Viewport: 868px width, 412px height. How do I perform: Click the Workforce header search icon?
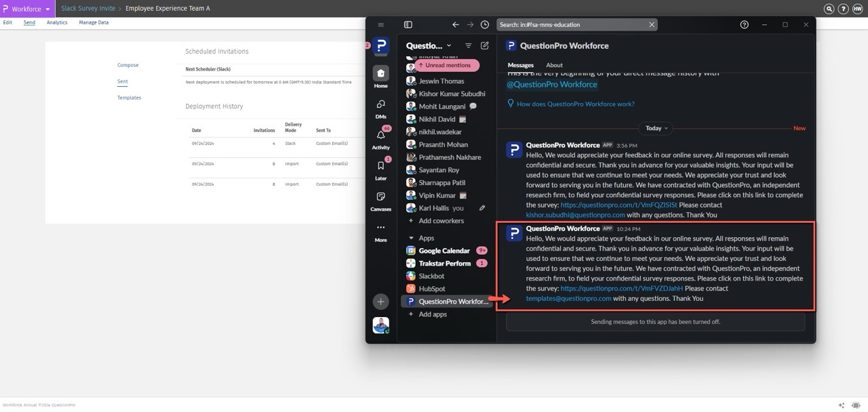tap(829, 9)
